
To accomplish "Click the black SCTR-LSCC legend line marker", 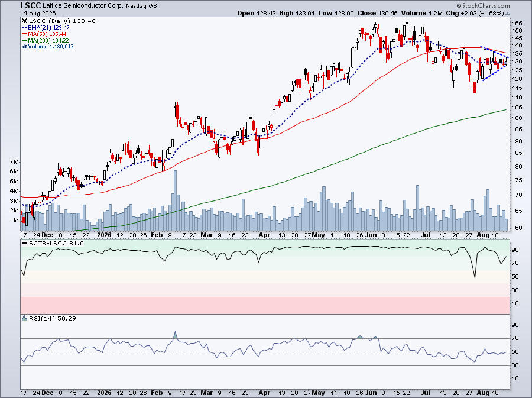I will click(x=24, y=243).
